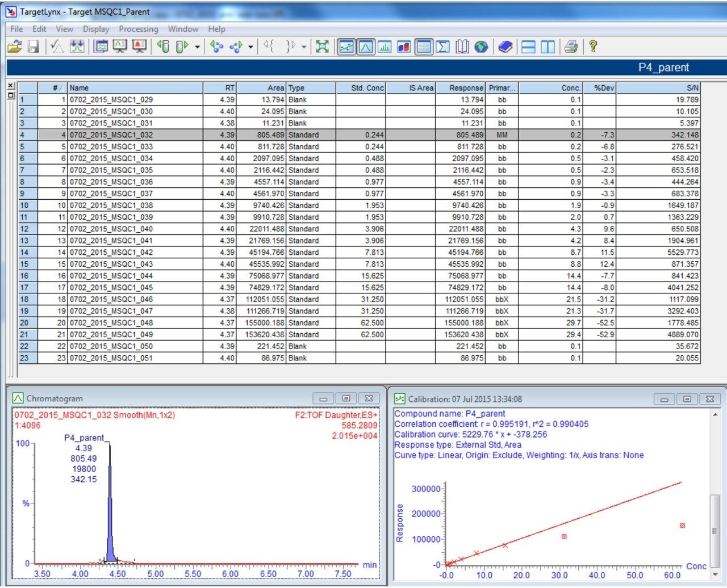Open dropdown arrow next to sample vial icons
The image size is (727, 588).
pyautogui.click(x=197, y=47)
